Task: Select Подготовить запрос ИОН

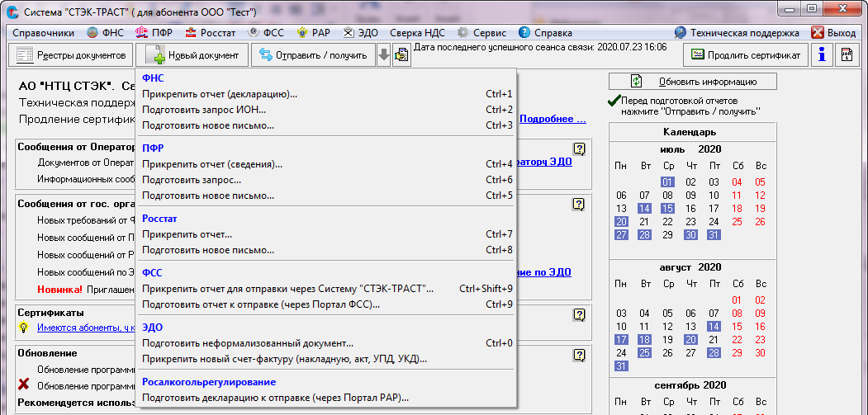Action: pyautogui.click(x=326, y=110)
